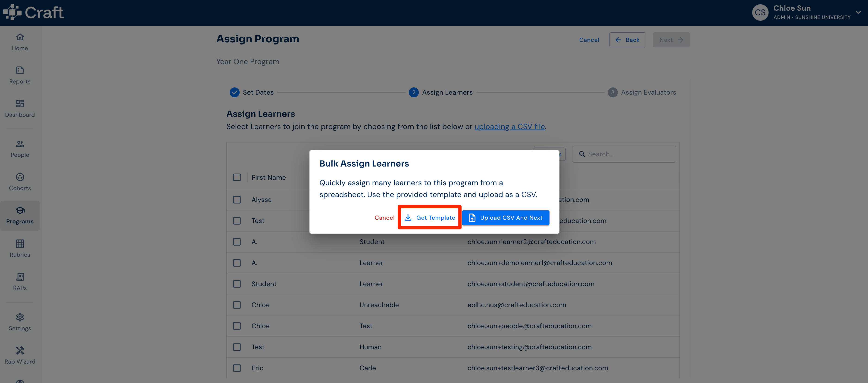Click the eolhc.nus@crafteducation.com email

(517, 305)
